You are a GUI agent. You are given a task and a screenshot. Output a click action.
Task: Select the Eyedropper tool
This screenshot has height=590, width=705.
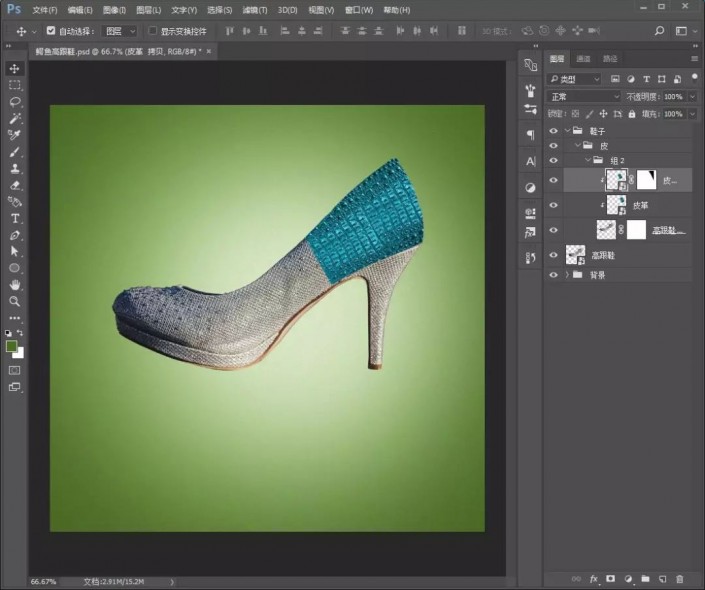coord(14,135)
